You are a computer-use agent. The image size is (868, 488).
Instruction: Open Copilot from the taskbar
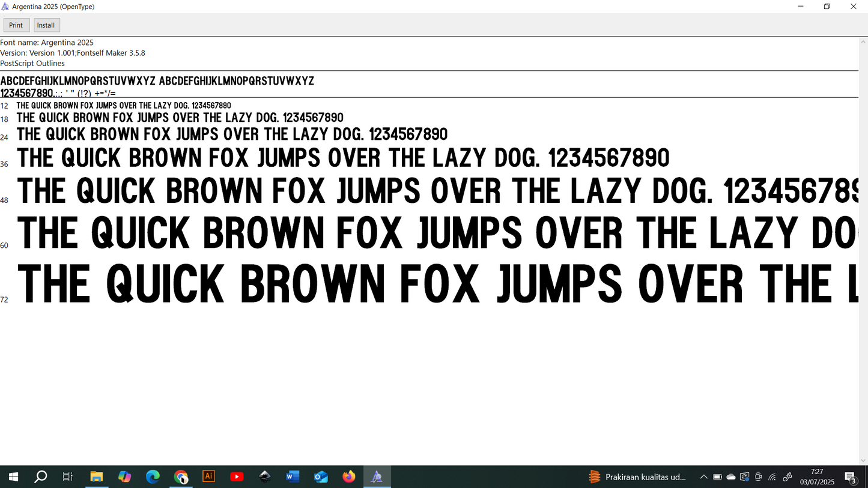coord(125,477)
